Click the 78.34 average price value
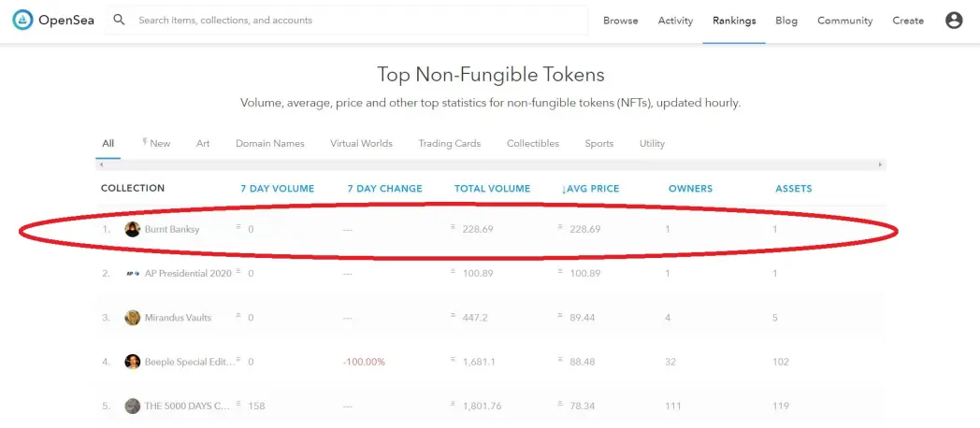The image size is (980, 428). point(583,407)
